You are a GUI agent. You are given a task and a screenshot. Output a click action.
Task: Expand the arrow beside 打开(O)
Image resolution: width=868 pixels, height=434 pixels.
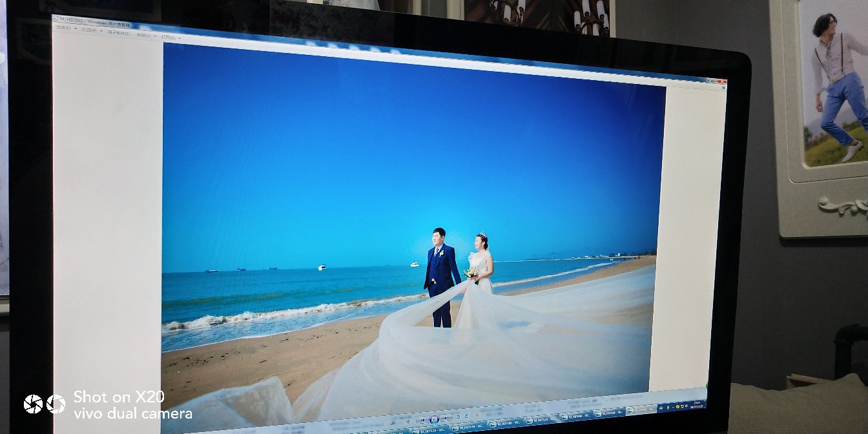coord(180,38)
